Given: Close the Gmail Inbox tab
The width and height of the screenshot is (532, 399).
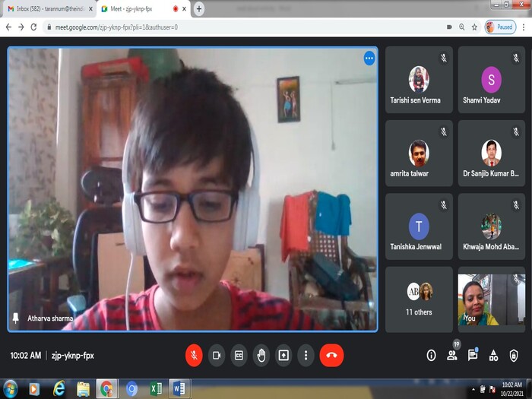Looking at the screenshot, I should (x=90, y=9).
